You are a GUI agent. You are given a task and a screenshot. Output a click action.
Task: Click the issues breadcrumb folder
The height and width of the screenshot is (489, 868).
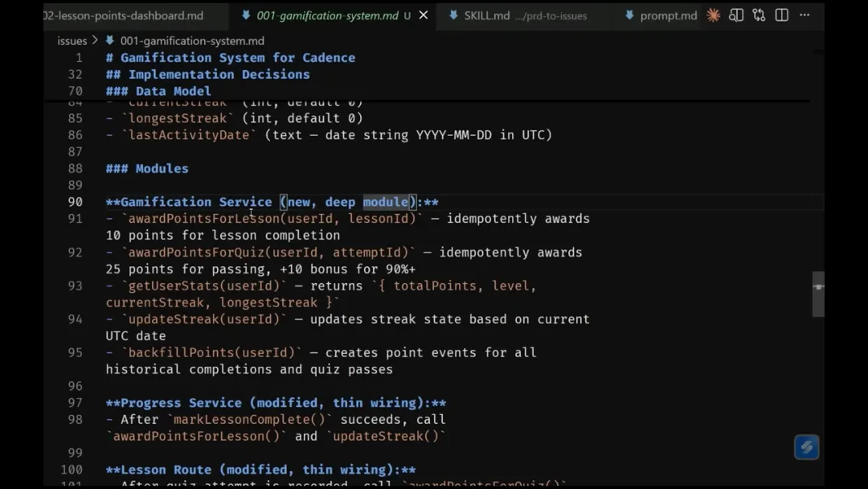(x=72, y=41)
